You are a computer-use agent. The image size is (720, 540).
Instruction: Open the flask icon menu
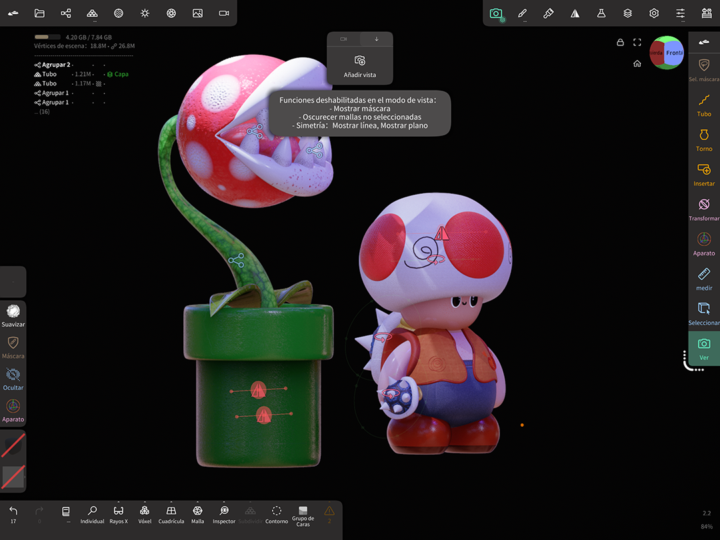[601, 13]
